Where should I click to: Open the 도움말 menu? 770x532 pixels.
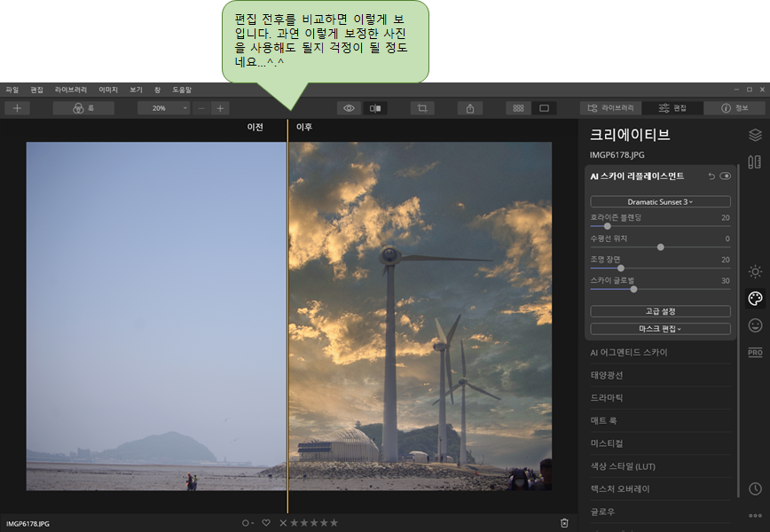pyautogui.click(x=182, y=90)
